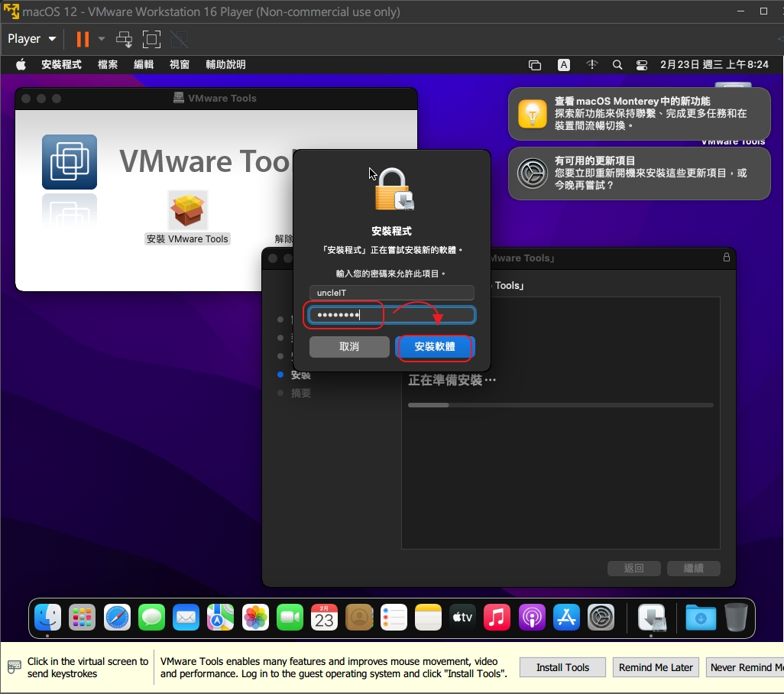Click the screen mirroring menu bar icon
Viewport: 784px width, 694px height.
pyautogui.click(x=534, y=65)
